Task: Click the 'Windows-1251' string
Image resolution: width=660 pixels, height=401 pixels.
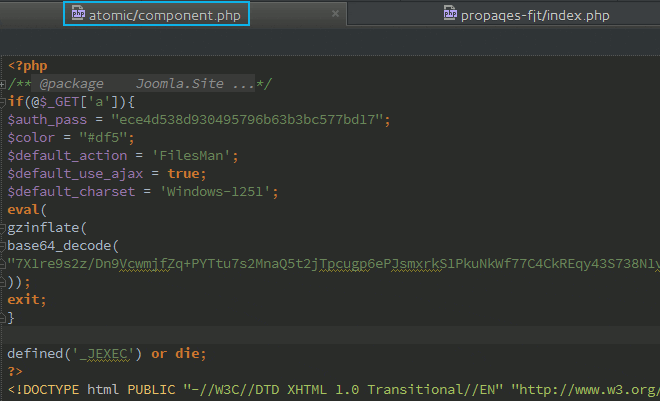Action: pyautogui.click(x=215, y=192)
